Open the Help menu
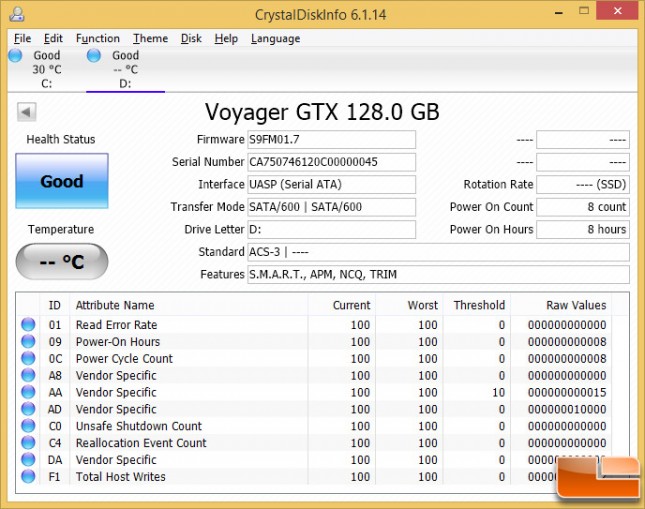The width and height of the screenshot is (645, 509). tap(226, 38)
